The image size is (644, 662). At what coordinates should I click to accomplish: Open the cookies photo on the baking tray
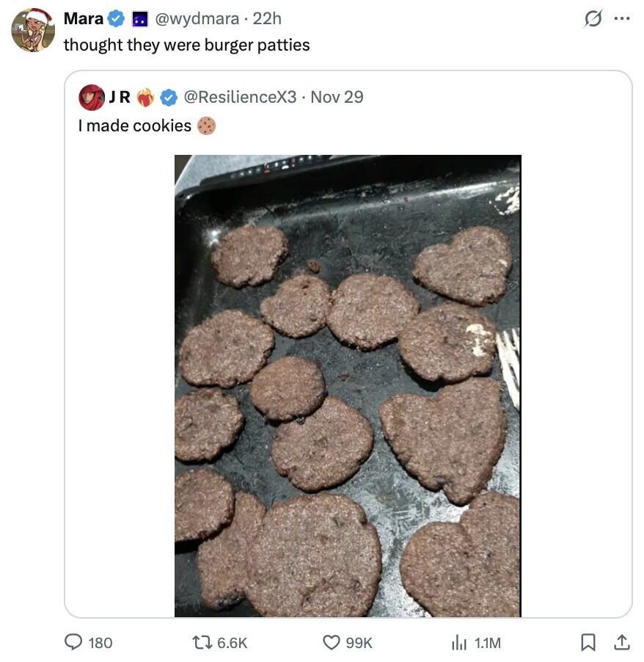coord(348,386)
